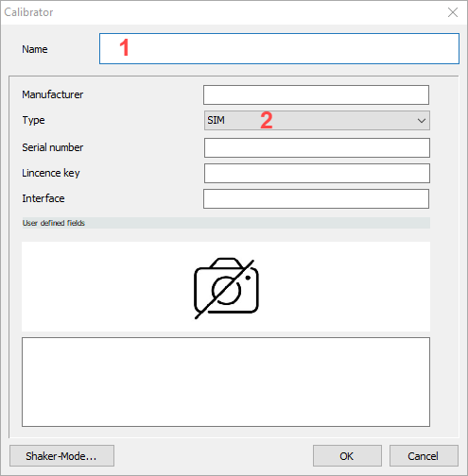The width and height of the screenshot is (468, 476).
Task: Focus the Interface text box
Action: coord(316,198)
